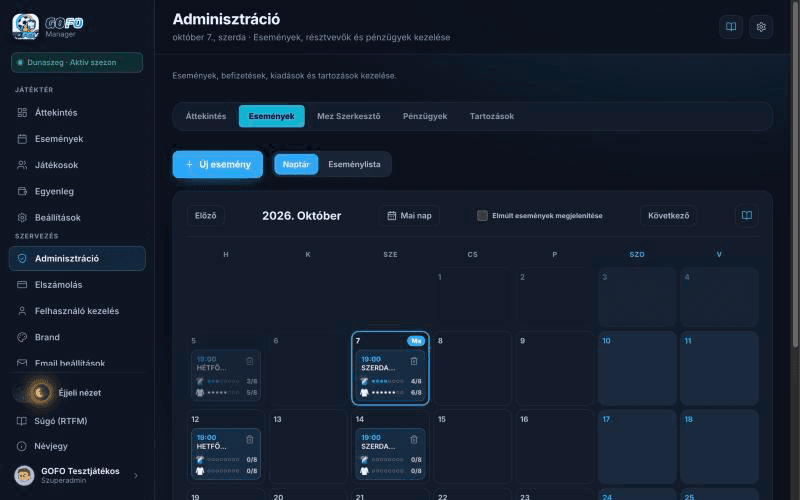This screenshot has height=500, width=800.
Task: Expand GOFO Tesztjátékos profile chevron
Action: pos(136,476)
